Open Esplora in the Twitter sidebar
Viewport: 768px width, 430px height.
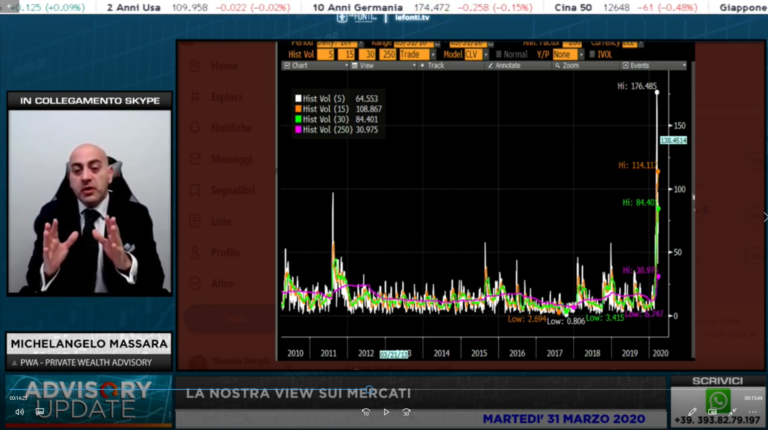(x=227, y=97)
